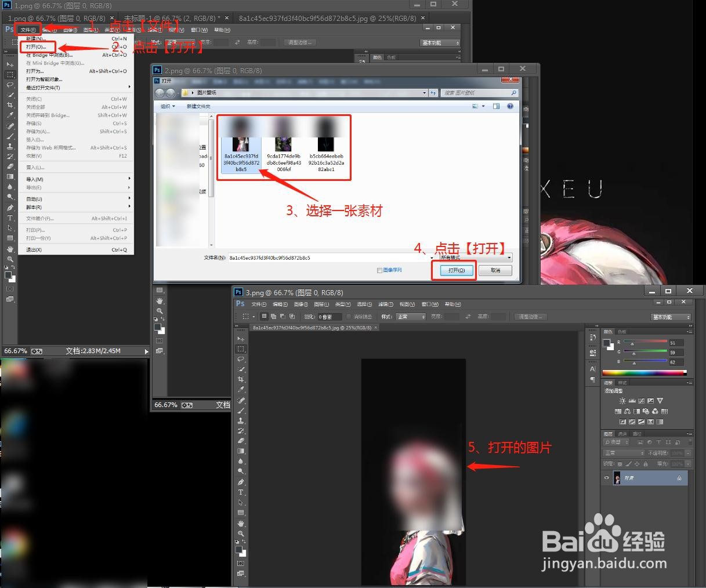The width and height of the screenshot is (706, 588).
Task: Click 打开(O) button in Open dialog
Action: point(457,270)
